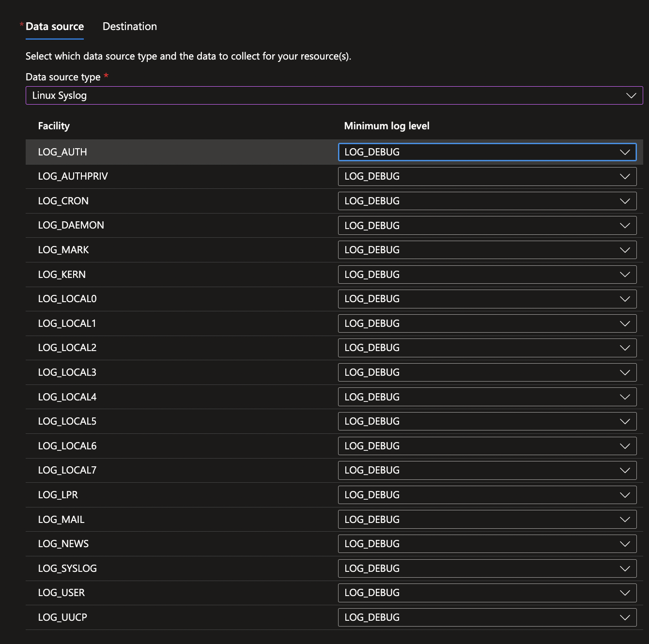Click the LOG_AUTH facility name
Image resolution: width=649 pixels, height=644 pixels.
pyautogui.click(x=62, y=152)
